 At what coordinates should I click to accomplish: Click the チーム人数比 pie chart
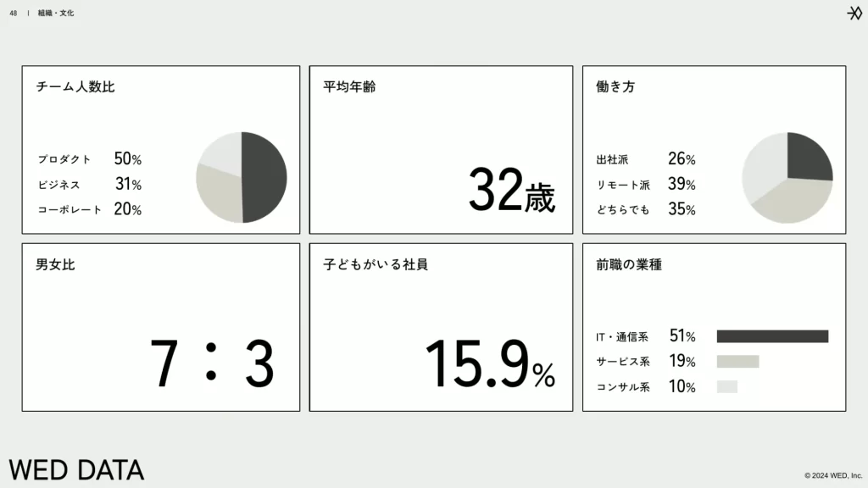pos(242,177)
